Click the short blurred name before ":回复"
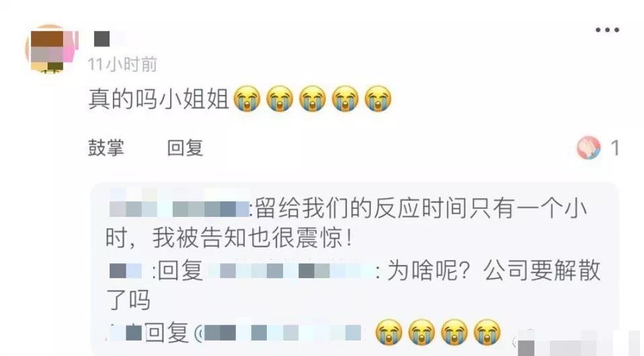This screenshot has height=356, width=644. 126,271
